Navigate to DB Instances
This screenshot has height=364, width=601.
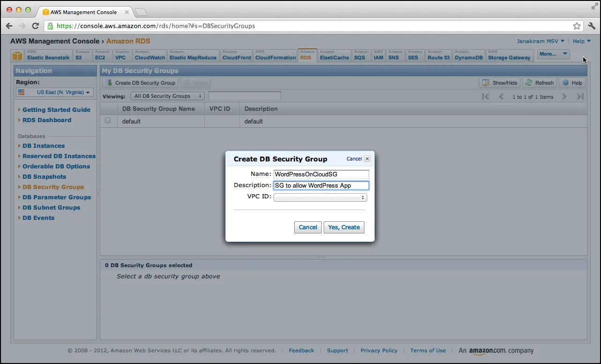coord(44,146)
